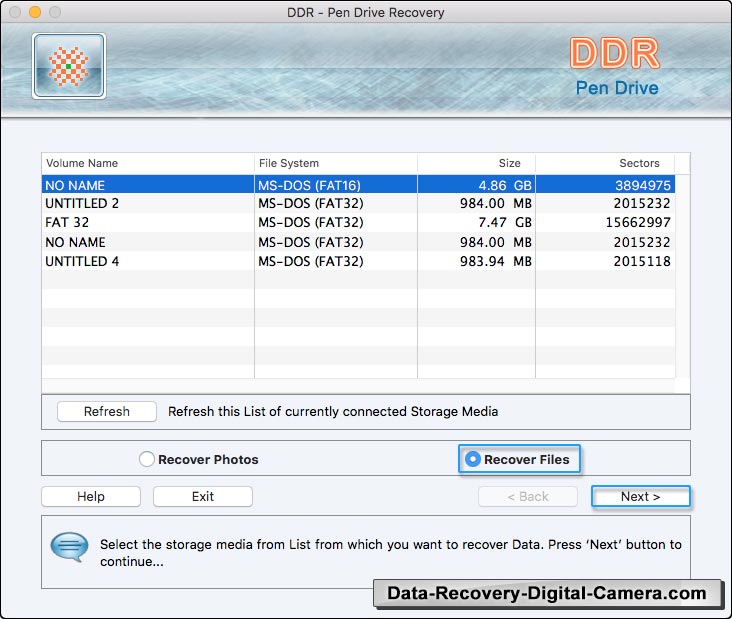Click the Exit button

point(203,496)
